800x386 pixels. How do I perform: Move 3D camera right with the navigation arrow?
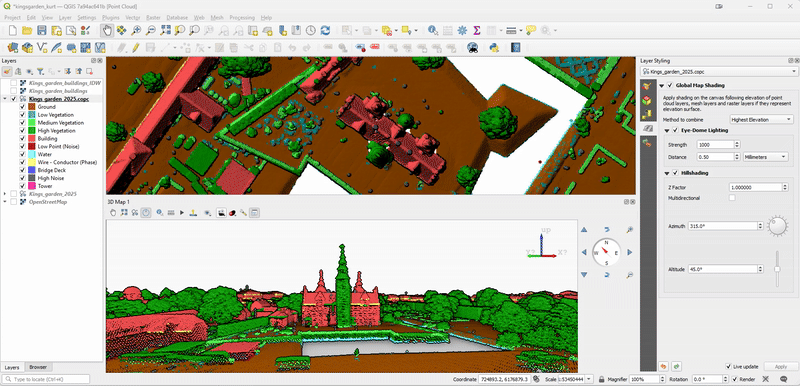pyautogui.click(x=630, y=252)
